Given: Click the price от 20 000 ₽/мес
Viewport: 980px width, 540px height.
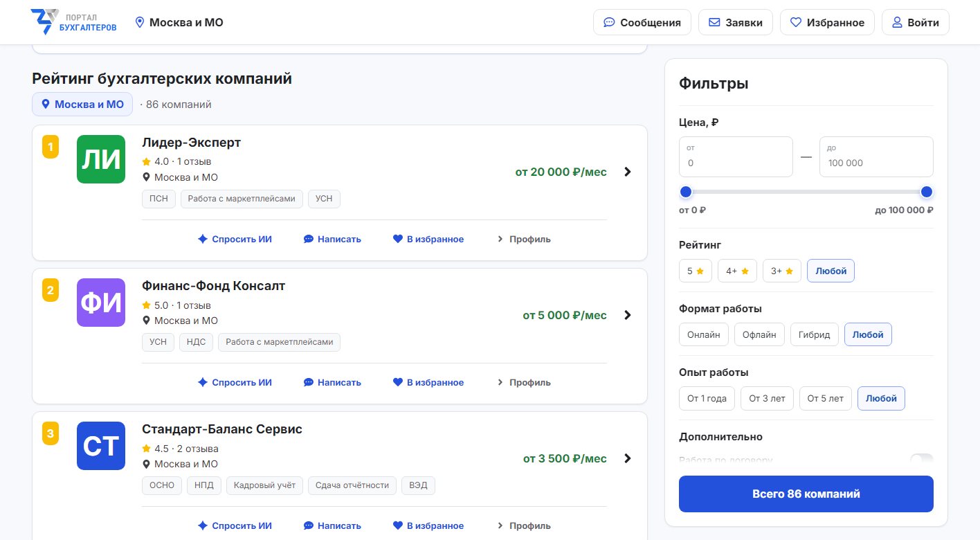Looking at the screenshot, I should [x=561, y=172].
